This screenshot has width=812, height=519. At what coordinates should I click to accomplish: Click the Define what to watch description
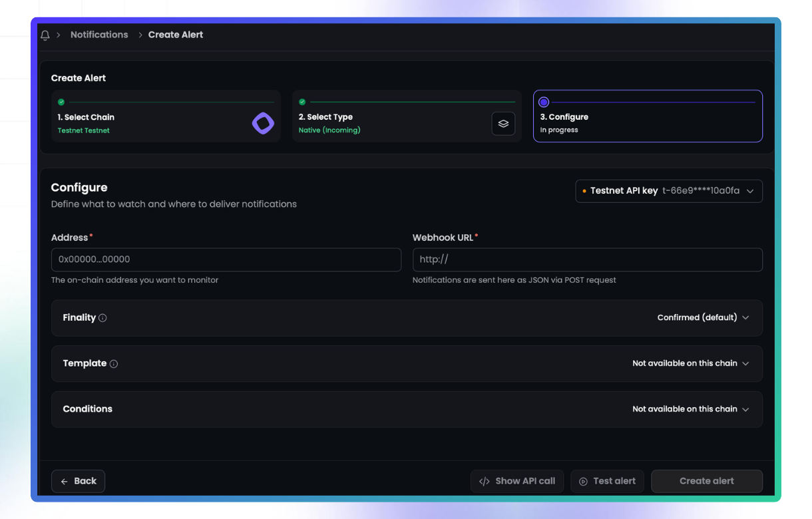pyautogui.click(x=174, y=204)
